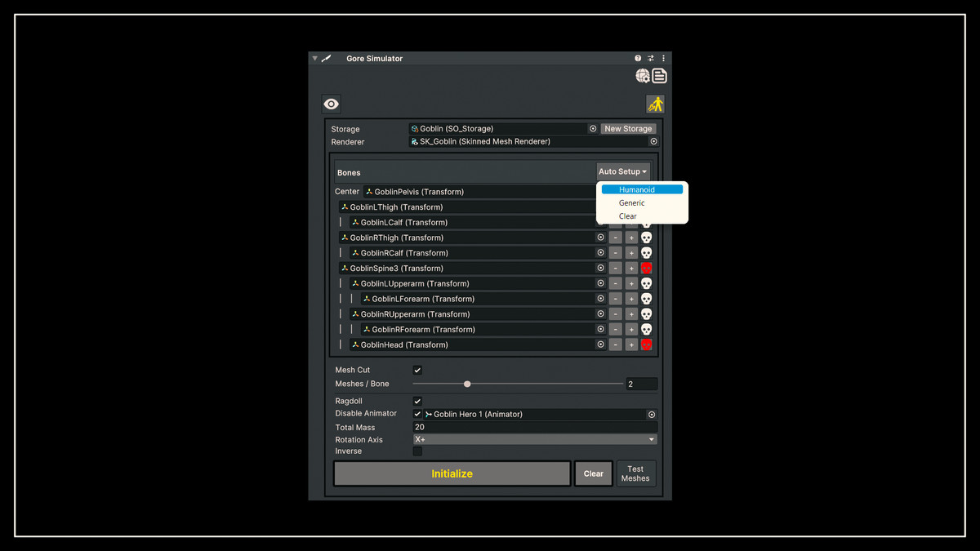980x551 pixels.
Task: Toggle the red skull on GoblinHead
Action: click(646, 345)
